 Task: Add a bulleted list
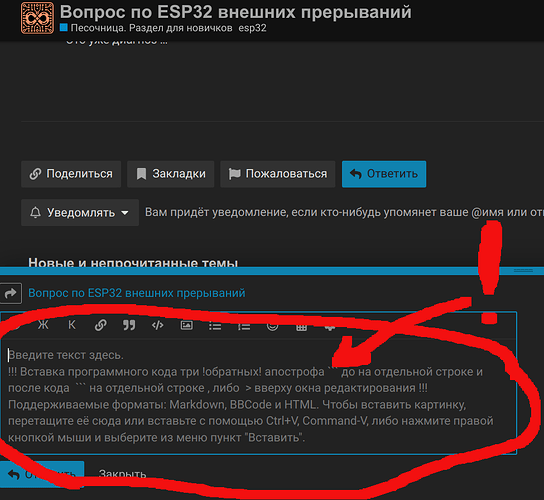point(215,326)
